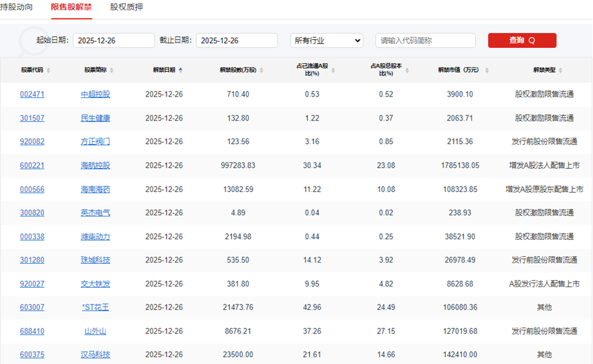Image resolution: width=593 pixels, height=364 pixels.
Task: Open the 股权质押 tab
Action: coord(126,6)
